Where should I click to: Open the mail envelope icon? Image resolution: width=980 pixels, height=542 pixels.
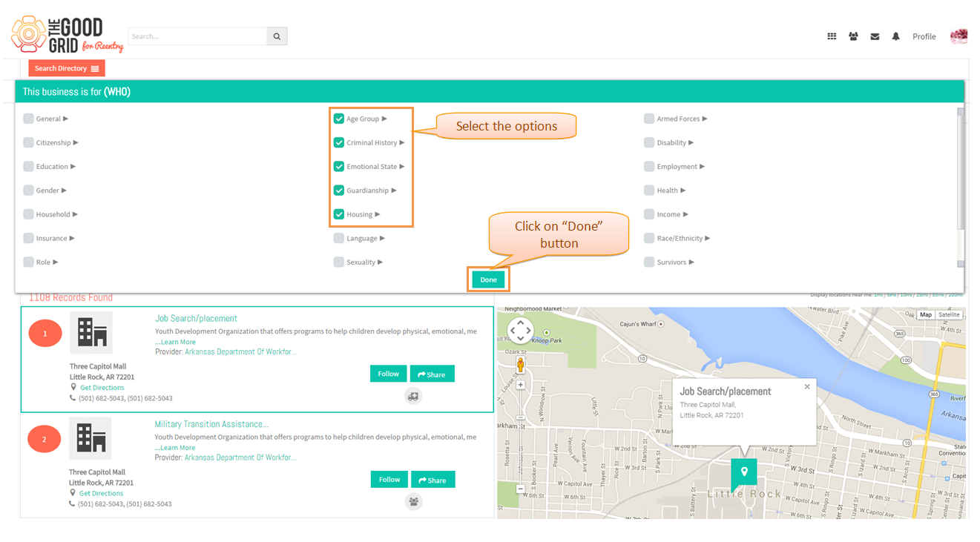pyautogui.click(x=875, y=36)
